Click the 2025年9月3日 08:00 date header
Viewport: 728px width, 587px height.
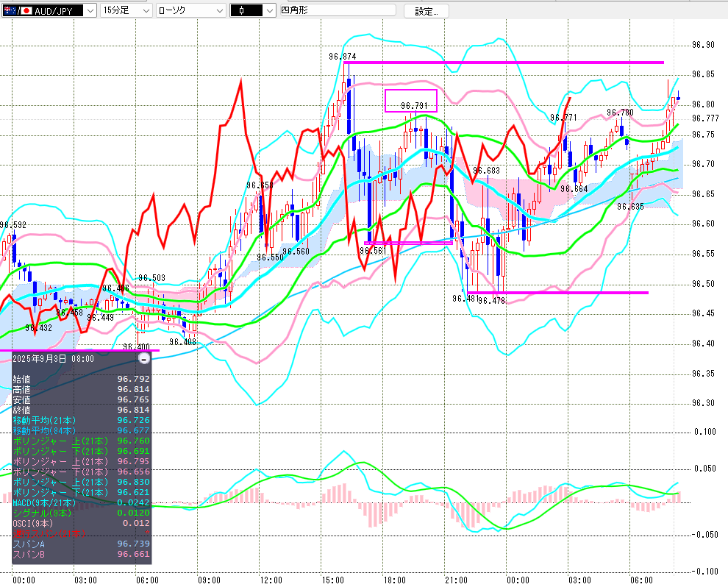point(54,358)
